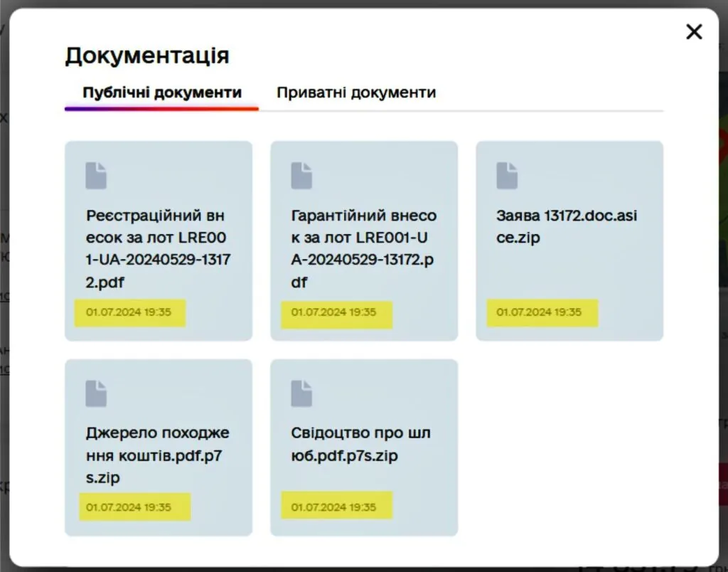The height and width of the screenshot is (572, 728).
Task: Click file icon on Джерело походження коштів card
Action: (x=96, y=393)
